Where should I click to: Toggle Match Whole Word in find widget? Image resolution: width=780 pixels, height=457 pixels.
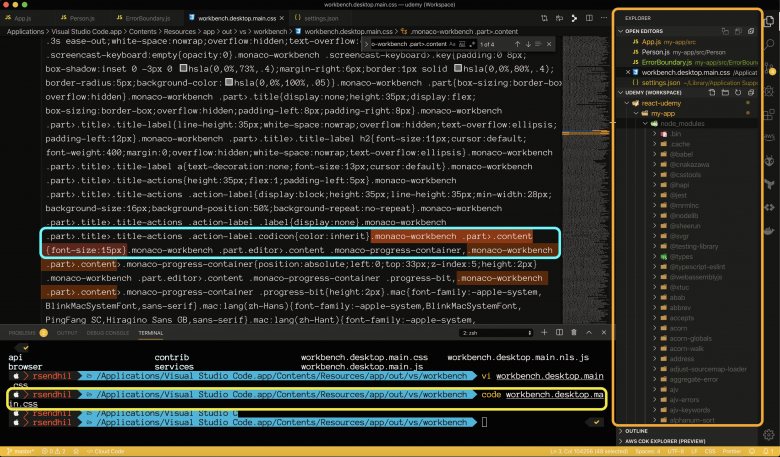462,44
